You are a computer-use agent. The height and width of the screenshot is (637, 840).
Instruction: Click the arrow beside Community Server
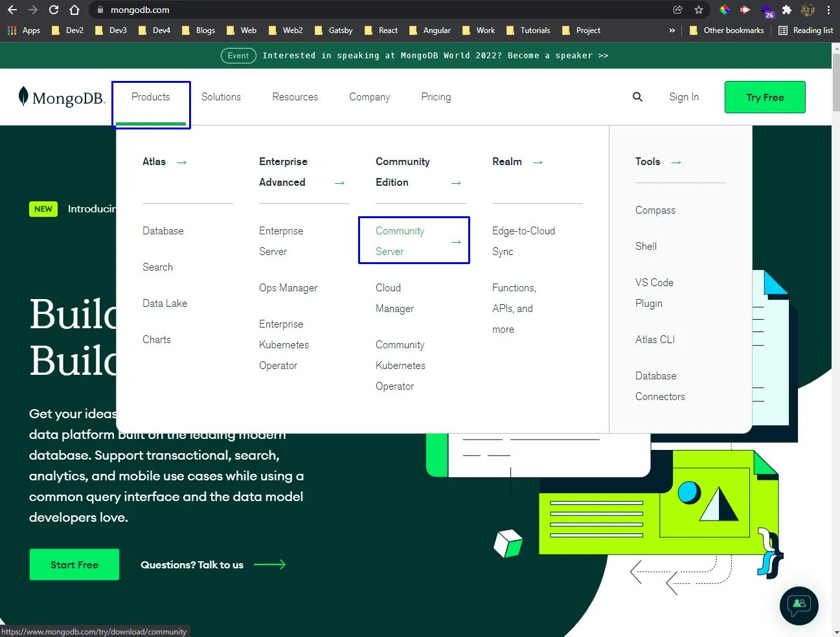tap(456, 241)
